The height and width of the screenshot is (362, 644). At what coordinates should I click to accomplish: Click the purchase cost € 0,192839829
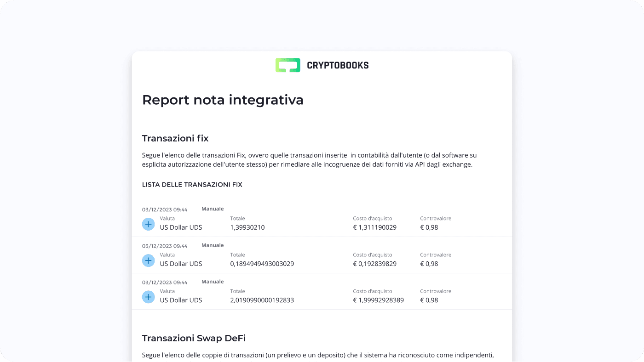point(374,264)
